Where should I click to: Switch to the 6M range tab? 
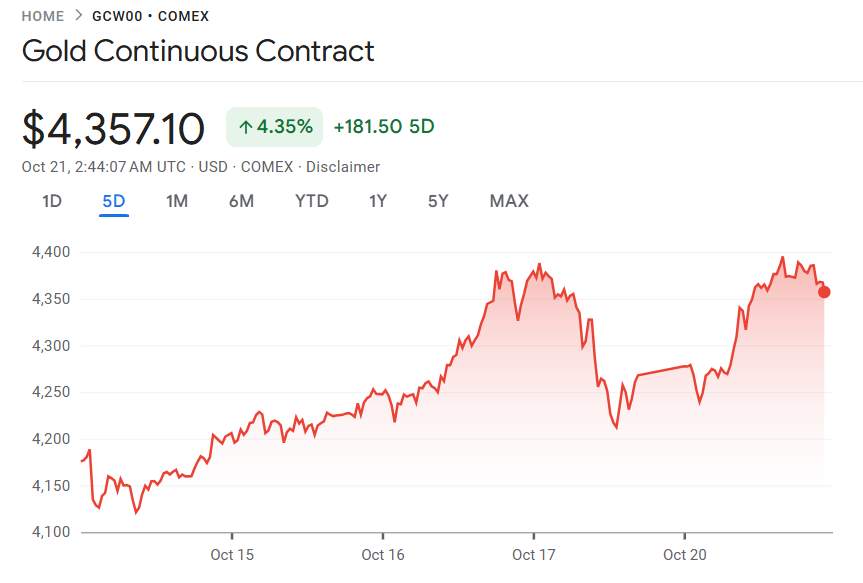click(241, 201)
